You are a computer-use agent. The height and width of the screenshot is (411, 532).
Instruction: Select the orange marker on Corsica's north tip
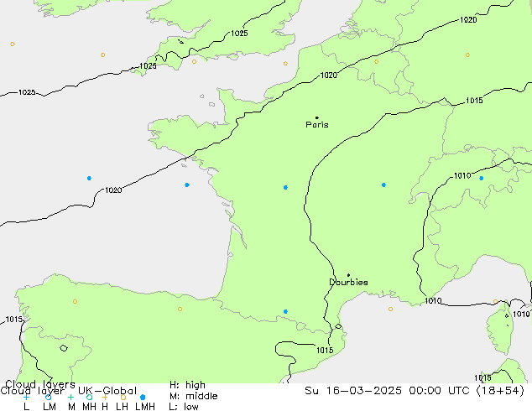click(495, 301)
